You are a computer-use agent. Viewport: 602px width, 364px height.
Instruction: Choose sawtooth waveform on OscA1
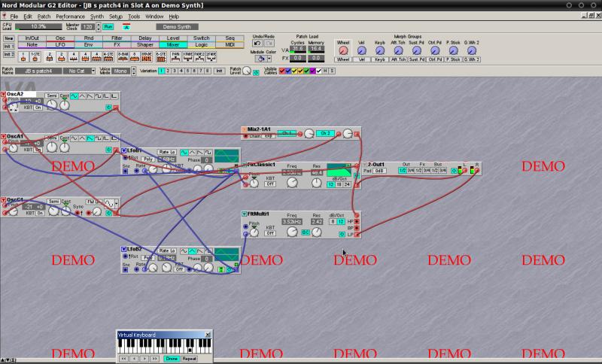pyautogui.click(x=90, y=138)
